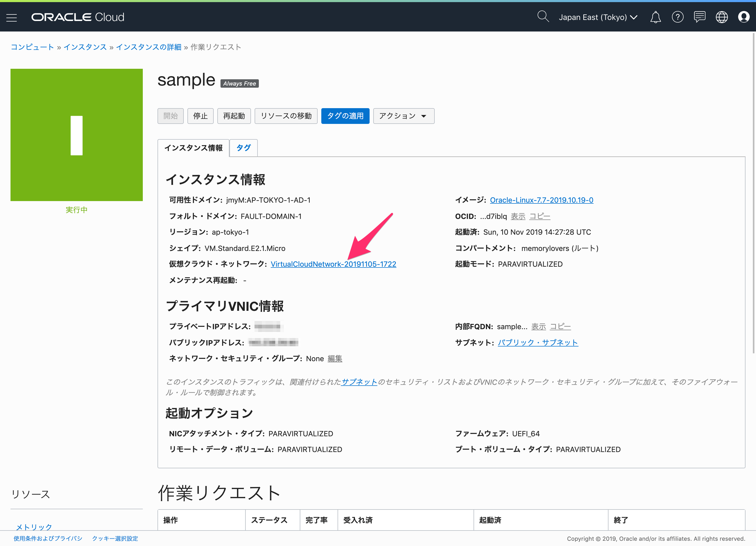Open the hamburger navigation menu
Screen dimensions: 756x546
[12, 17]
